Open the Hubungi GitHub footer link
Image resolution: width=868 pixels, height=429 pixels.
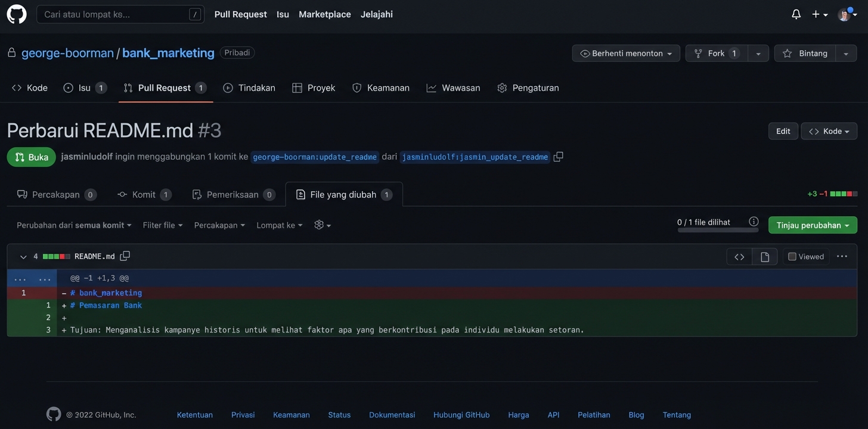pos(461,415)
